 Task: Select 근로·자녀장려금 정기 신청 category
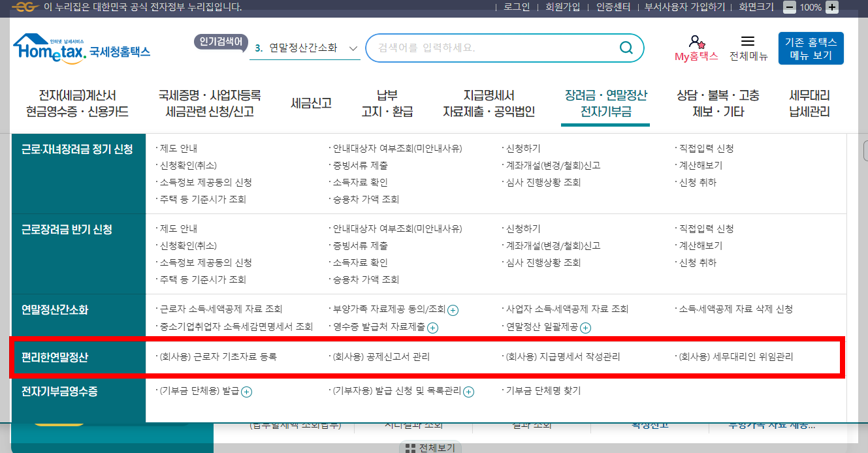click(77, 149)
